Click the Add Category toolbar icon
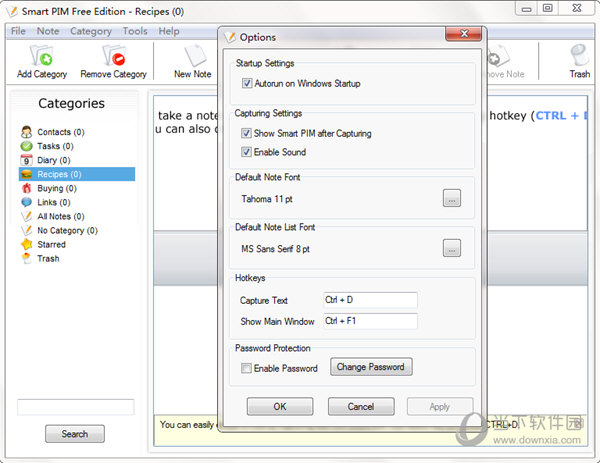Viewport: 600px width, 463px height. coord(42,56)
